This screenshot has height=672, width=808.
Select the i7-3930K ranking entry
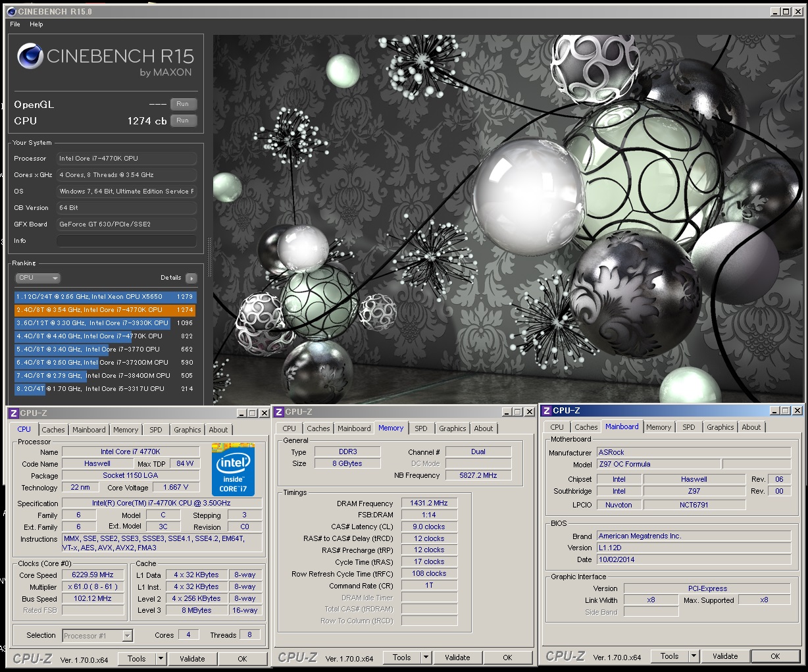coord(105,323)
